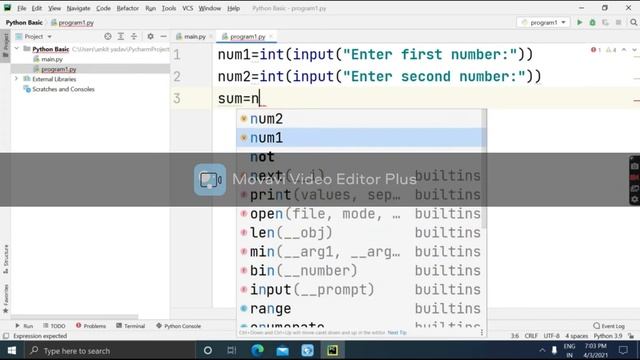
Task: Click Collapse All in Project panel
Action: [134, 37]
